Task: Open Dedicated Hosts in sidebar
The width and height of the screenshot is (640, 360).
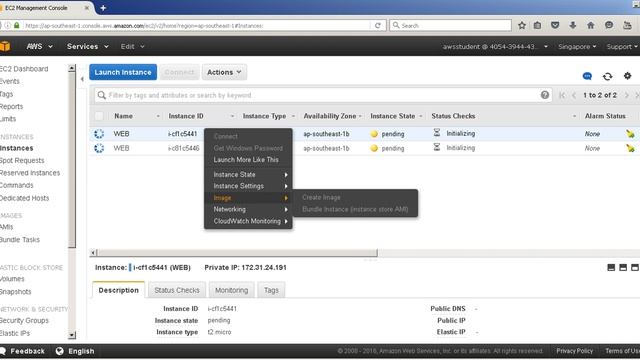Action: (x=24, y=198)
